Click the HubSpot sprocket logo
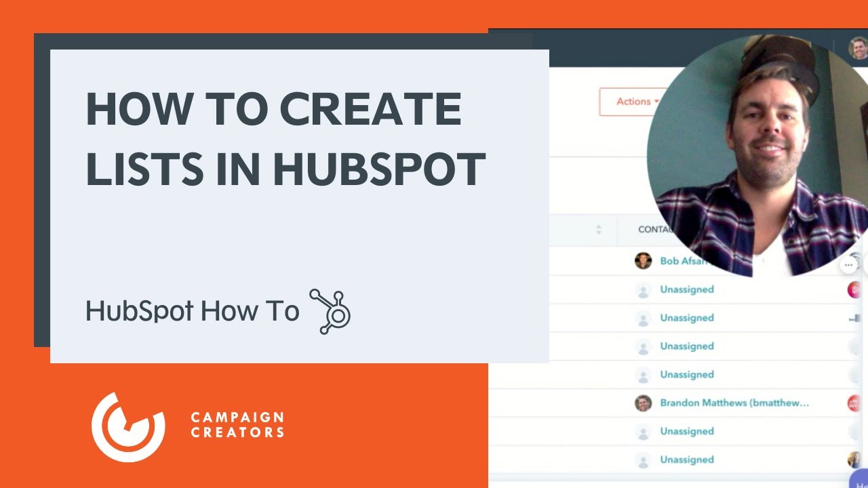This screenshot has width=868, height=488. 330,311
